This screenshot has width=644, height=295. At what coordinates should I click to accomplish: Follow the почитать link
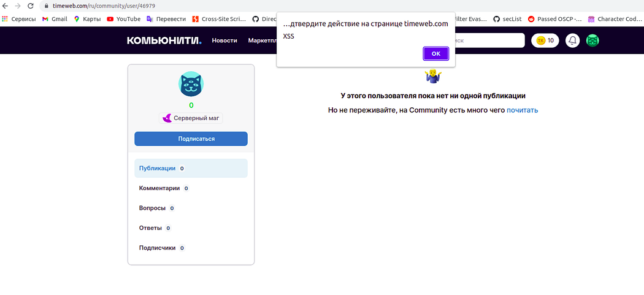click(522, 110)
